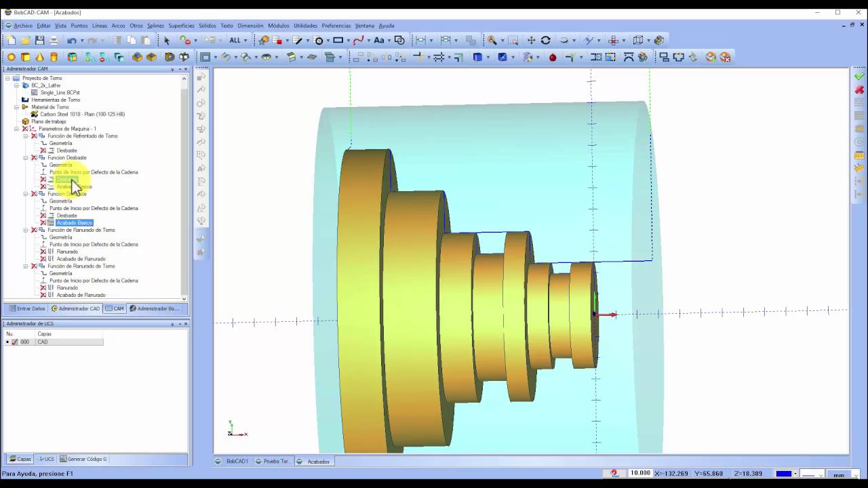Screen dimensions: 868x488
Task: Toggle red X beside selected Acabado Basico
Action: [x=43, y=223]
